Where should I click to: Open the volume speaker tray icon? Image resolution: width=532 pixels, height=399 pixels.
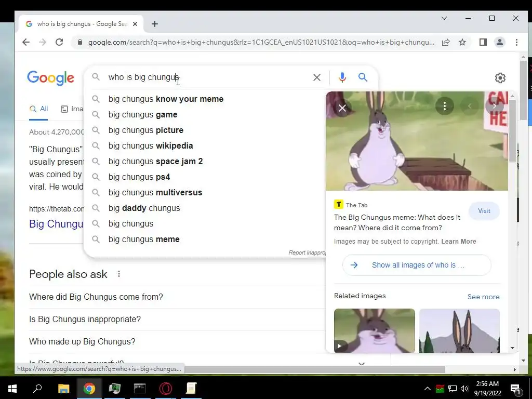click(464, 389)
